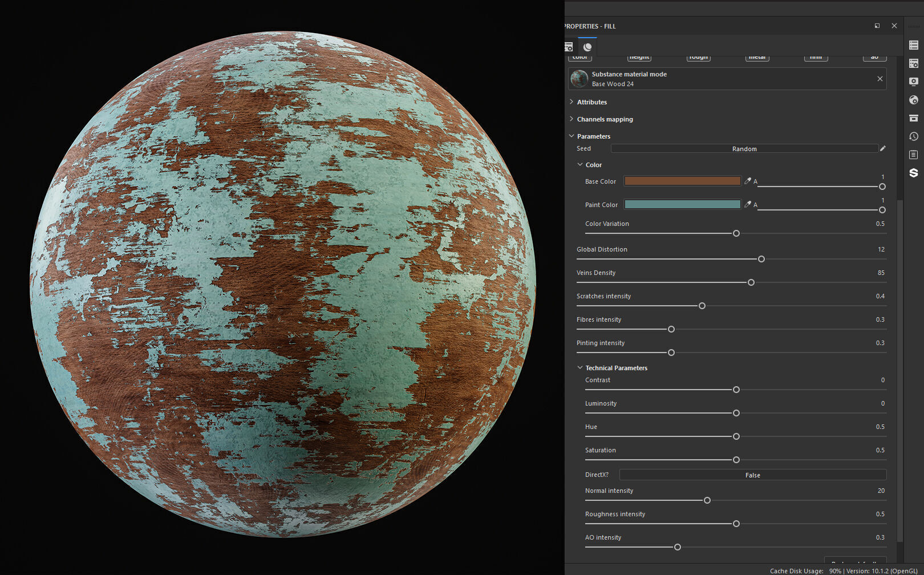This screenshot has height=575, width=924.
Task: Open the teal Paint Color swatch
Action: [682, 204]
